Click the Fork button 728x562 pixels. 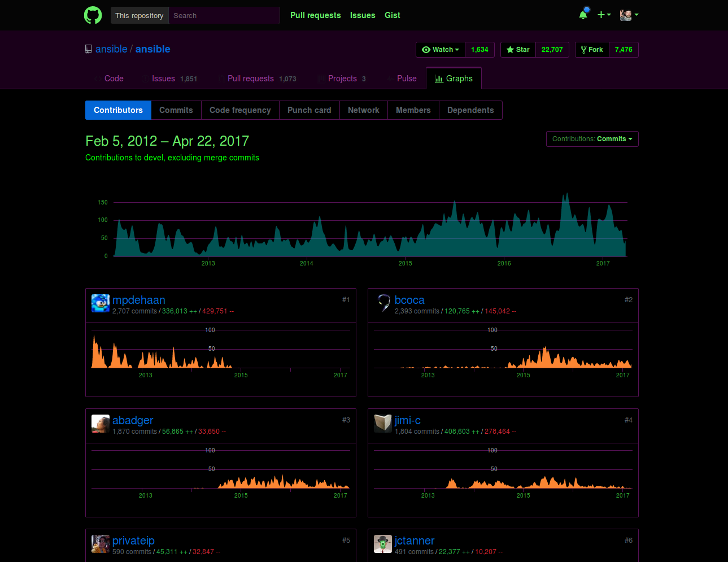(x=592, y=50)
